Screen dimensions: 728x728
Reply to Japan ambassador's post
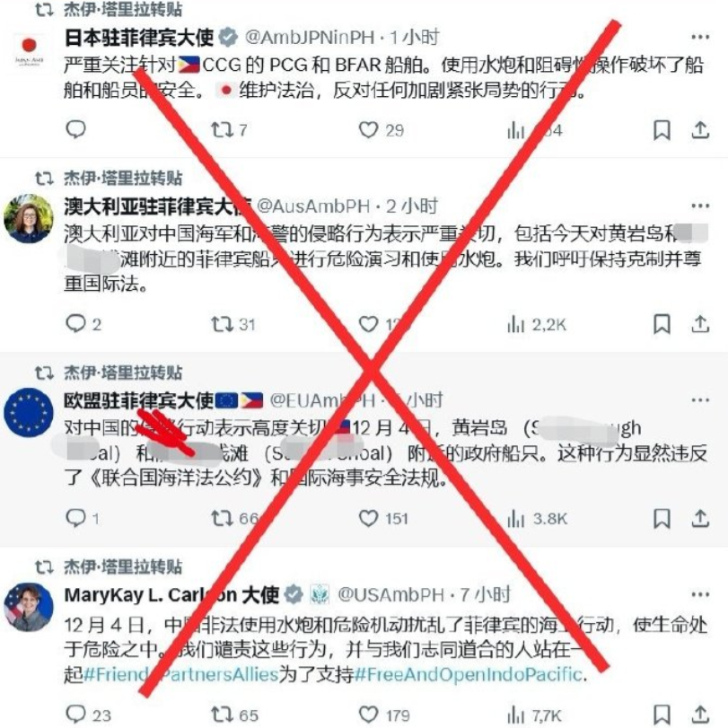(x=75, y=129)
